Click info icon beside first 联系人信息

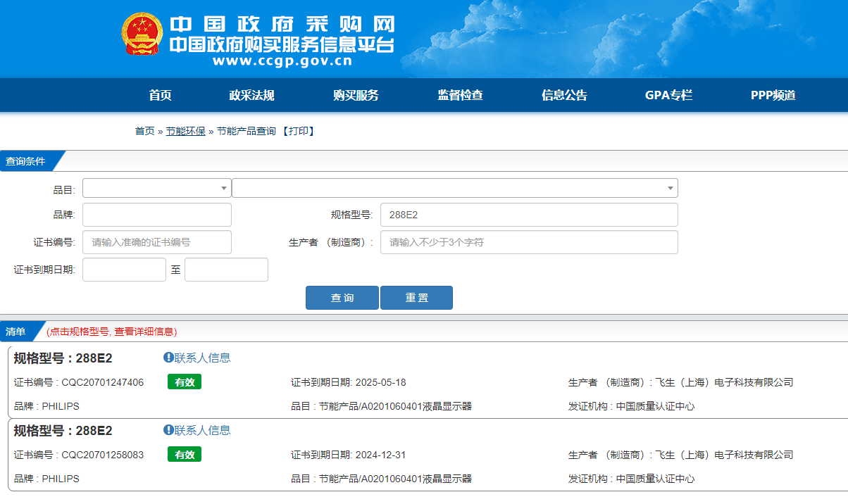[x=168, y=358]
